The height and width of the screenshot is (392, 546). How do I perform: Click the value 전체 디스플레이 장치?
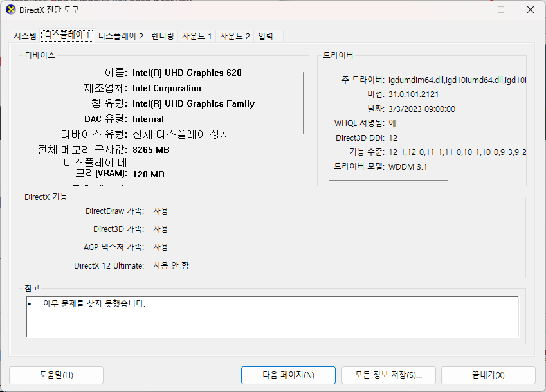tap(181, 134)
